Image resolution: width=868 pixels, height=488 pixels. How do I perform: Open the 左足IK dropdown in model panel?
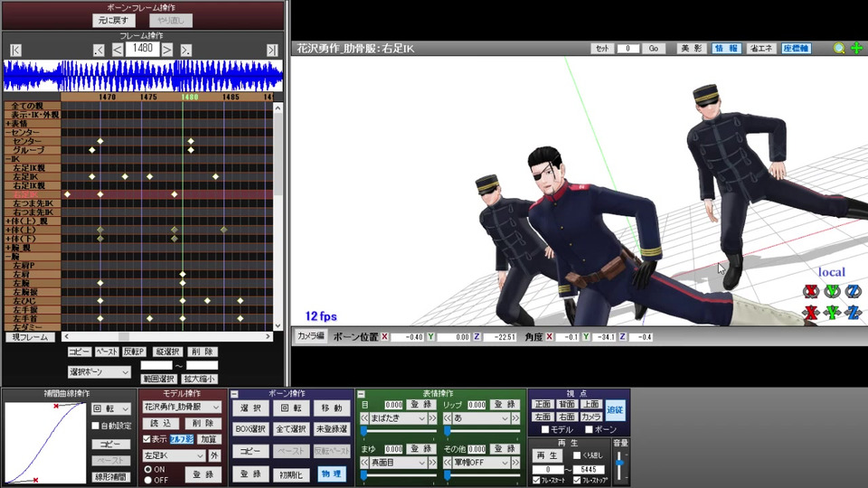pyautogui.click(x=174, y=455)
